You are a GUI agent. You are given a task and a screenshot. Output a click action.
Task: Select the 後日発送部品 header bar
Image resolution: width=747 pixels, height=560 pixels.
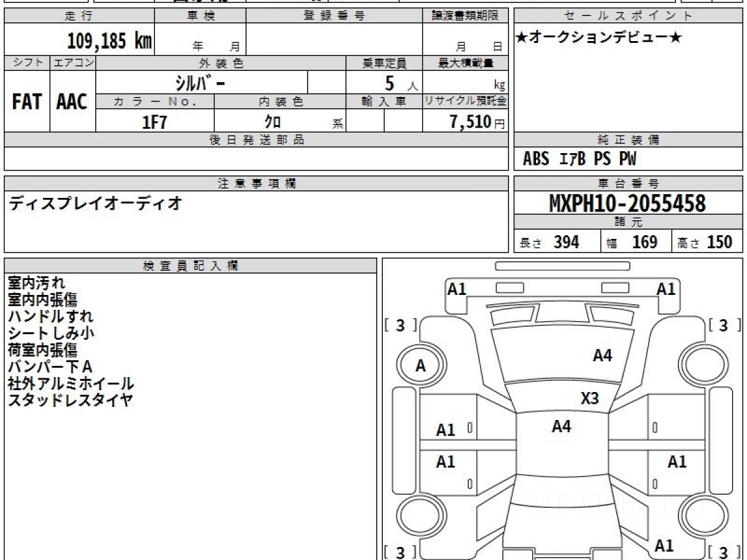[256, 140]
